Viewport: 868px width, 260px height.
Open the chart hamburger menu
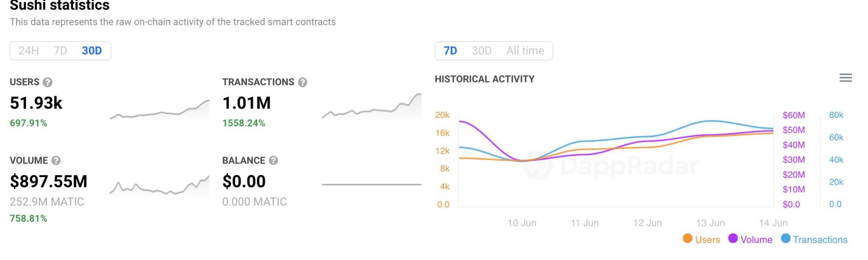(x=845, y=78)
